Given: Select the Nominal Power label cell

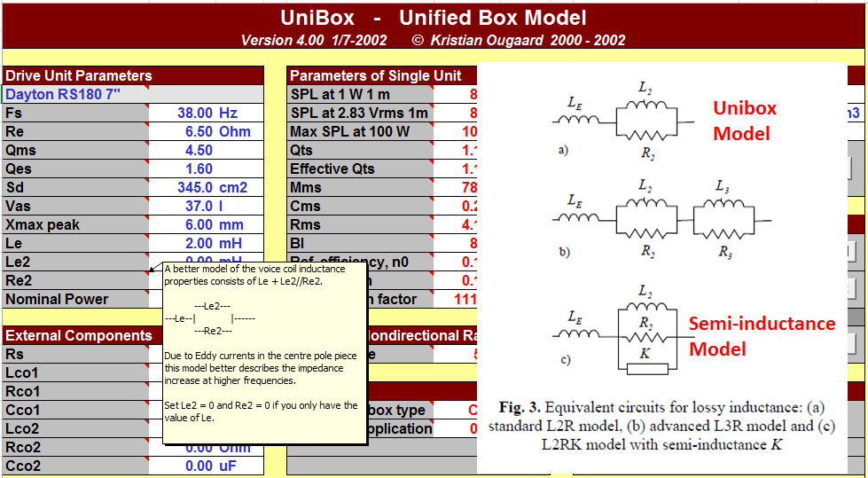Looking at the screenshot, I should [x=76, y=299].
